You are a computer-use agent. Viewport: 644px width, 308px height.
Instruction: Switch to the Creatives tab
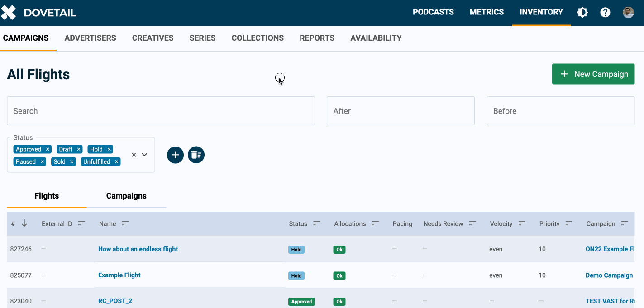(x=153, y=38)
